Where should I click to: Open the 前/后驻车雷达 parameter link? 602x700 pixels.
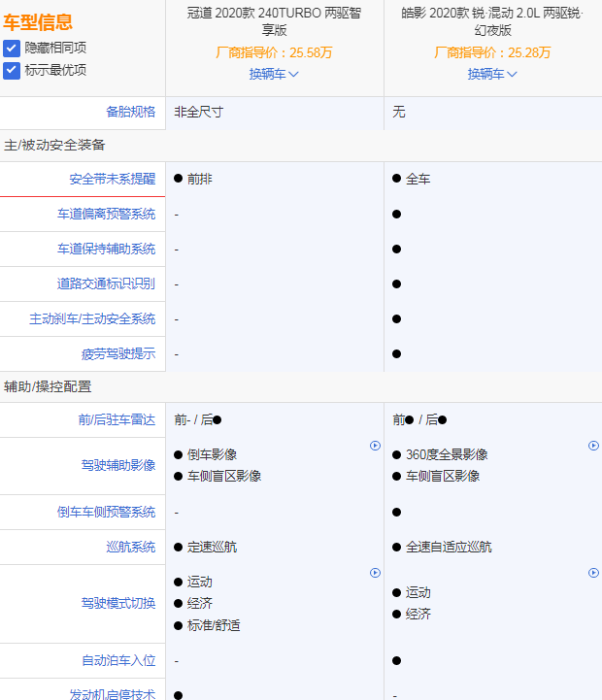coord(117,419)
